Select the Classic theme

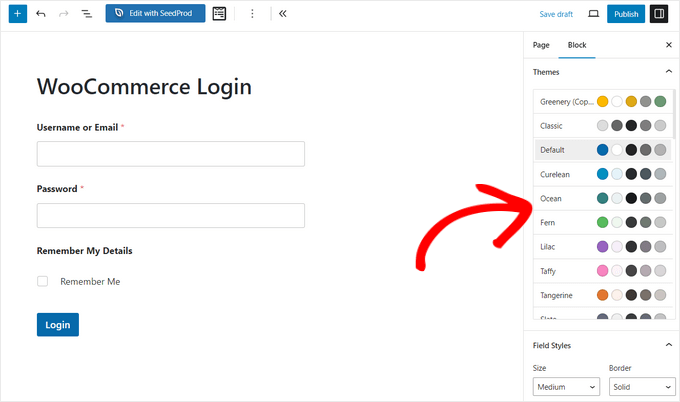tap(603, 126)
